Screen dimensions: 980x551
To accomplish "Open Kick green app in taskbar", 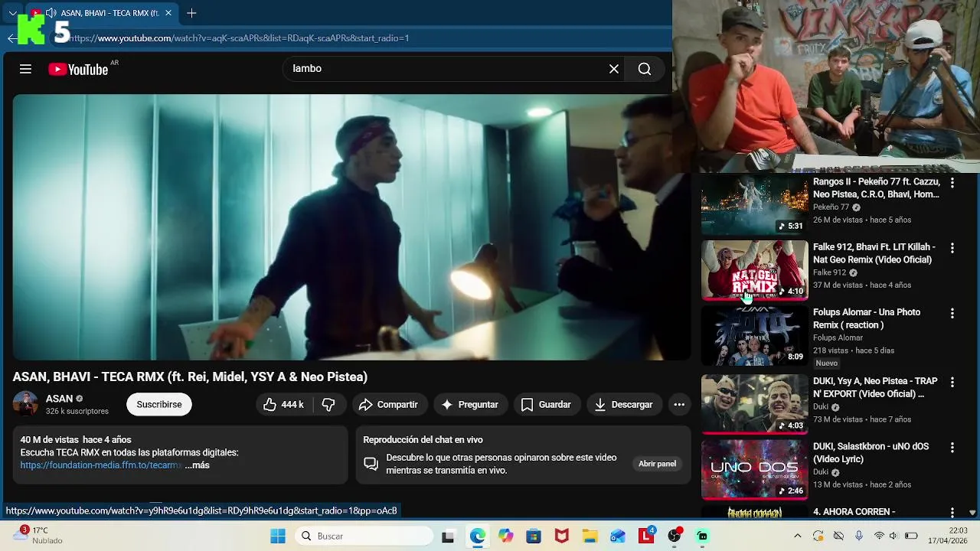I will (702, 536).
